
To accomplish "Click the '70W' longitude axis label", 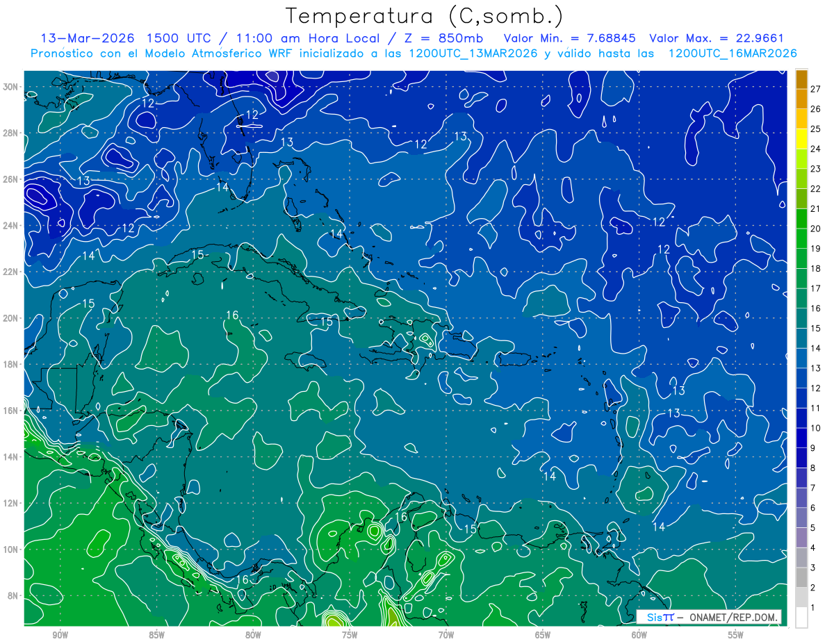I will tap(446, 635).
